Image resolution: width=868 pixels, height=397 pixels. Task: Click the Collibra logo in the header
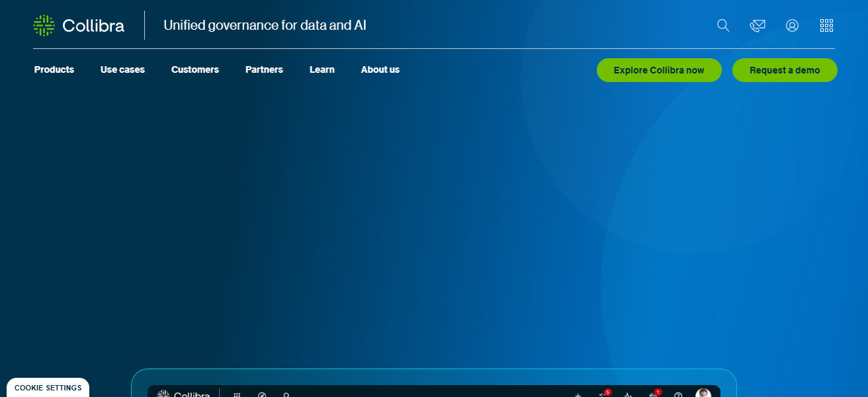pyautogui.click(x=78, y=25)
